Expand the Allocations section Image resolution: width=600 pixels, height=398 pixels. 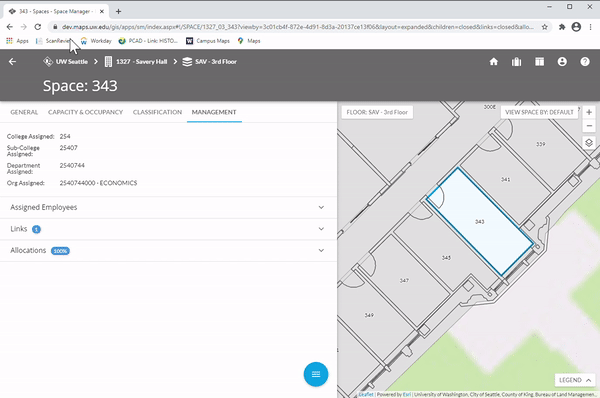168,251
